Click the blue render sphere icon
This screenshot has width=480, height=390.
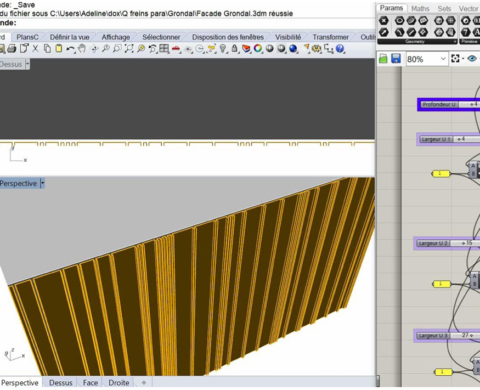[293, 49]
